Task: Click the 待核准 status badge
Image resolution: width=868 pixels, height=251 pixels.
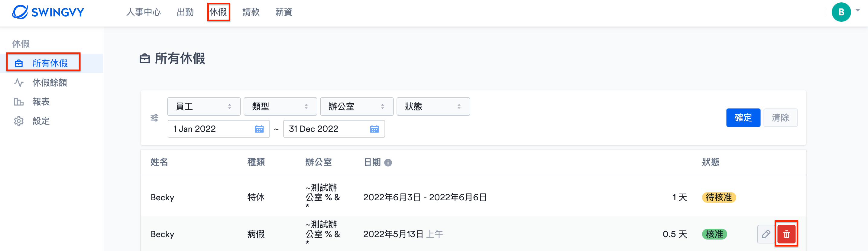Action: [x=719, y=198]
